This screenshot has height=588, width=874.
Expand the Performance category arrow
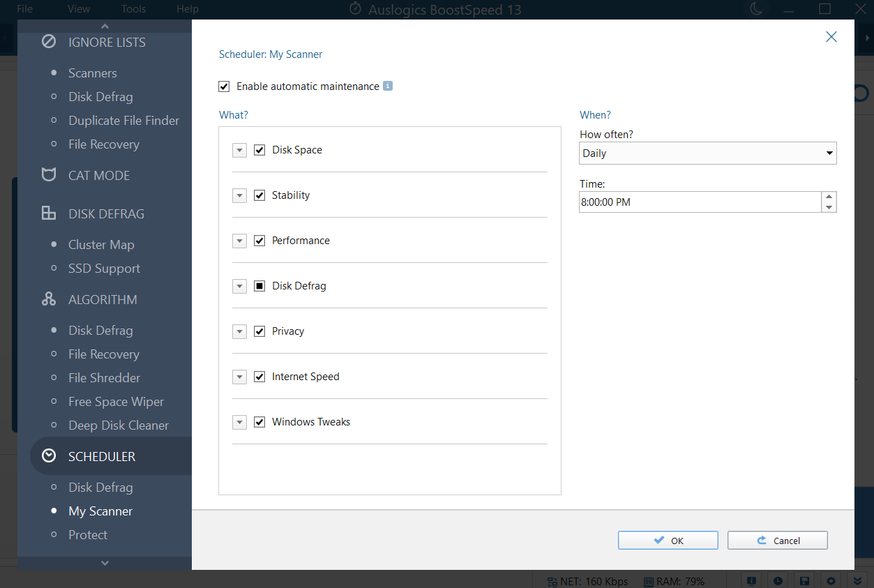[240, 241]
